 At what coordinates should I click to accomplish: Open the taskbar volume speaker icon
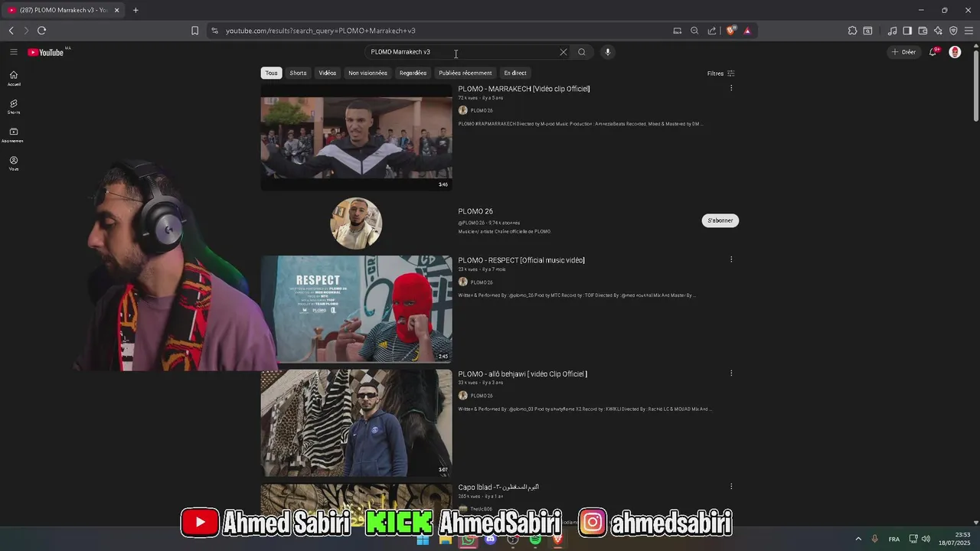[926, 539]
